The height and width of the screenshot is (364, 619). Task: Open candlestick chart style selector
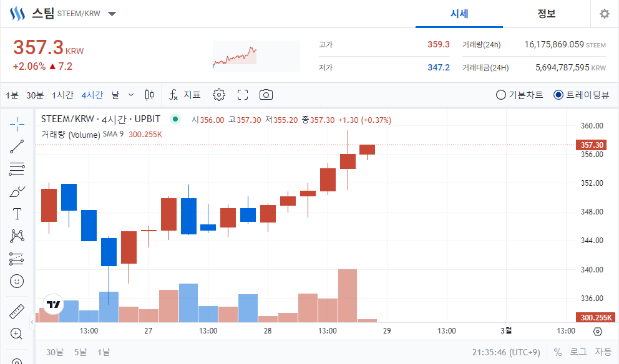click(x=149, y=95)
